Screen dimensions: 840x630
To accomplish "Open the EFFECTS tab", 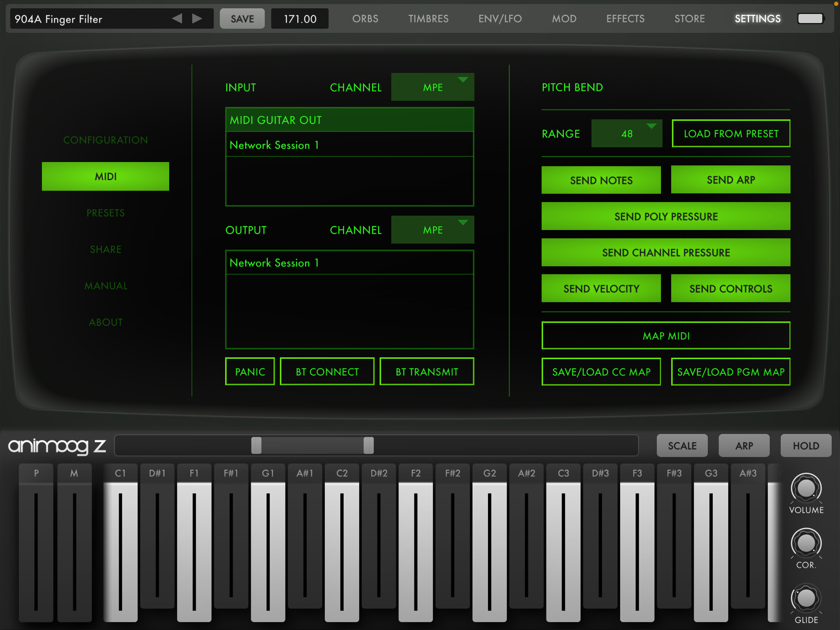I will click(625, 19).
